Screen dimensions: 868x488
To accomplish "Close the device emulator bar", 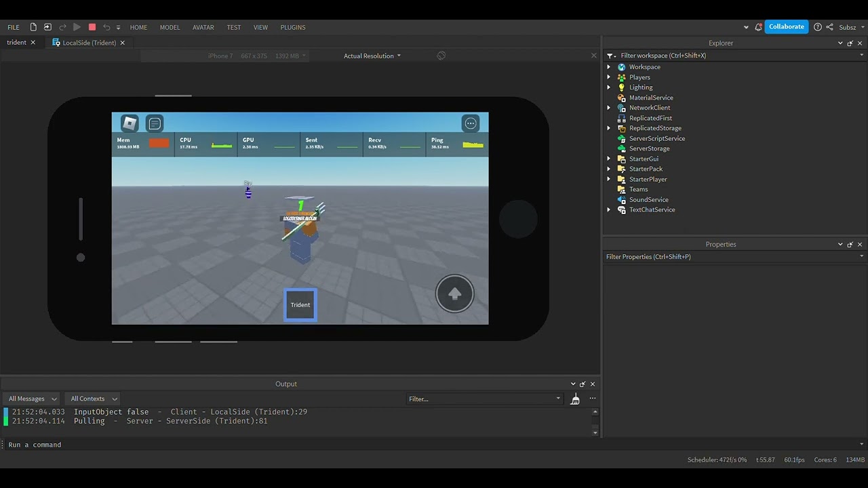I will tap(594, 56).
